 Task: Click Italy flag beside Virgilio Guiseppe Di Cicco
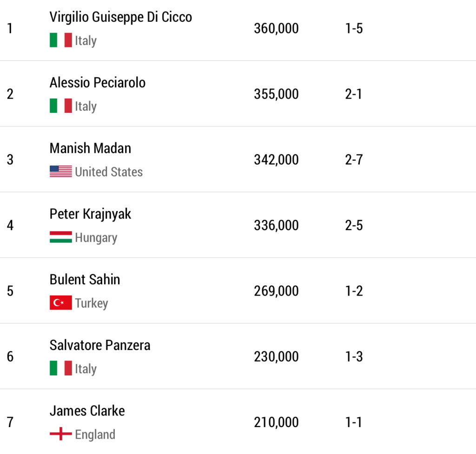click(x=60, y=40)
